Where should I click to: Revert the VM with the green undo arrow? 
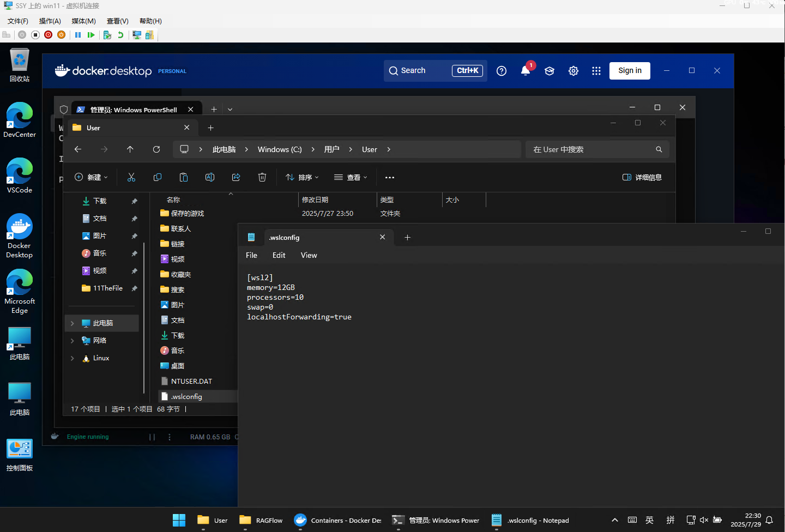point(120,35)
